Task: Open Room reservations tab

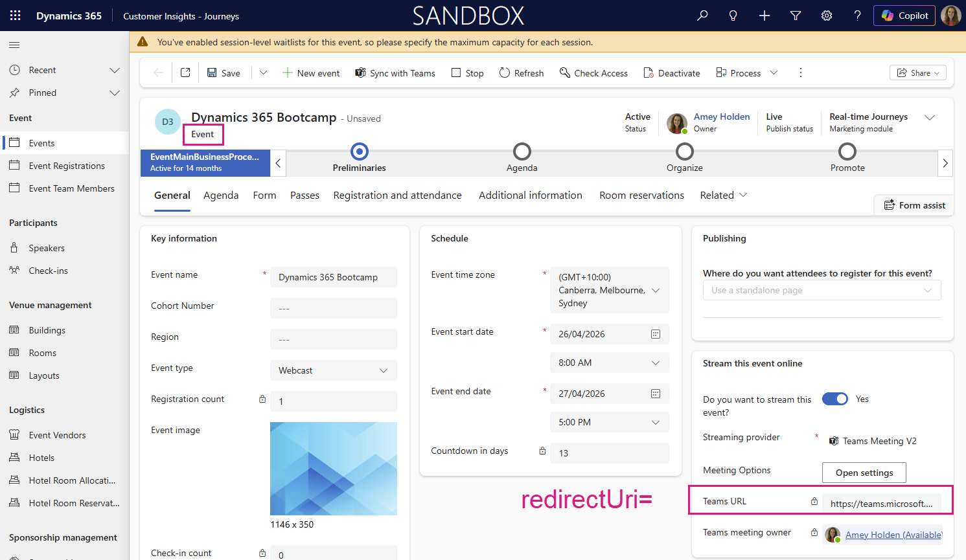Action: coord(641,196)
